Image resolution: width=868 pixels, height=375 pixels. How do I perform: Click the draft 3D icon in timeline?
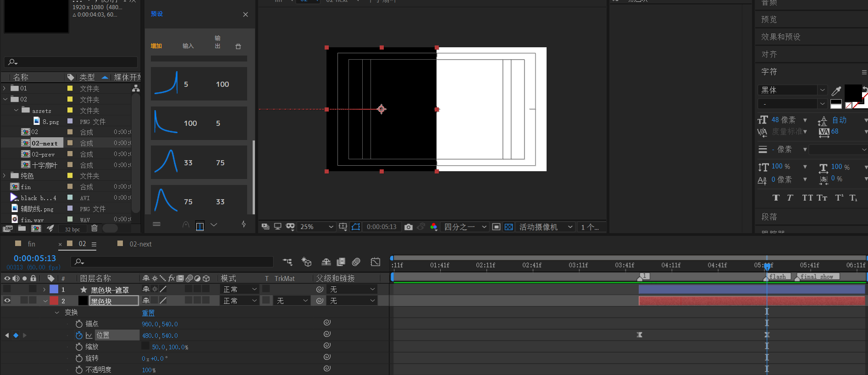click(306, 262)
